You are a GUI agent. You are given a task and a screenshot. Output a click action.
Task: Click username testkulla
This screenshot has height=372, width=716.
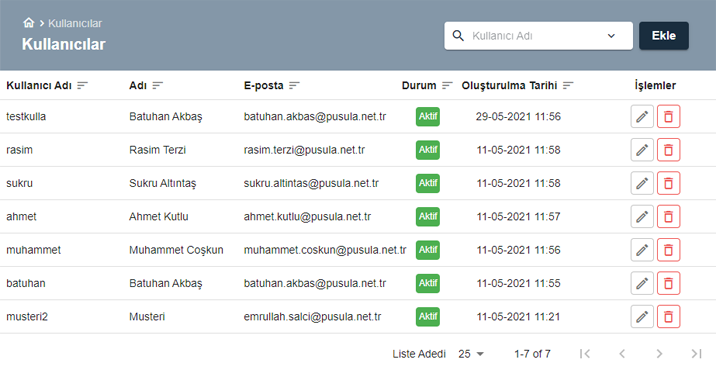point(26,116)
